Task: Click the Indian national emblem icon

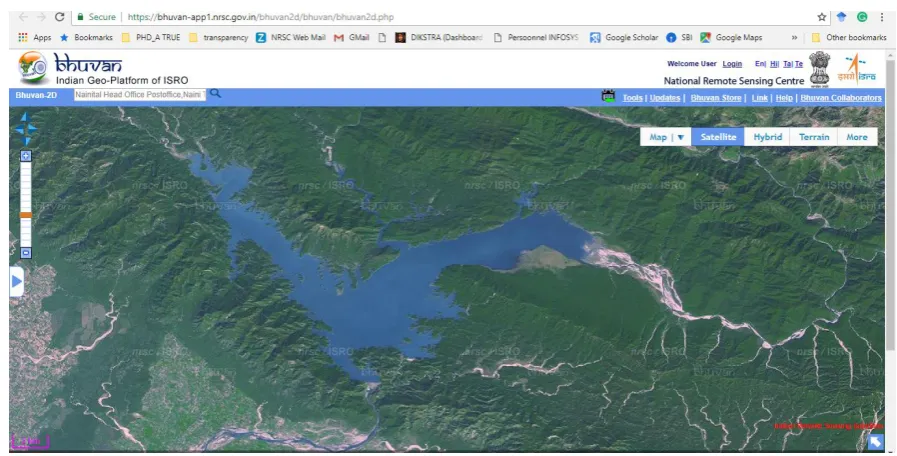Action: point(819,69)
